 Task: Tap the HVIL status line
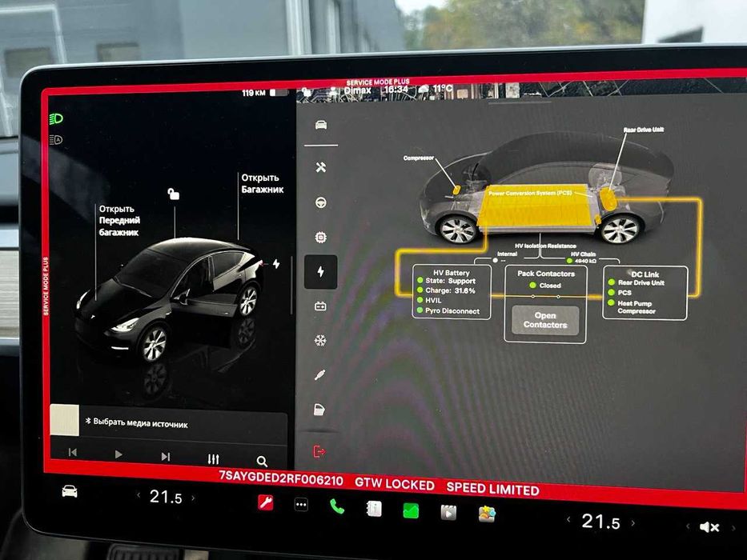coord(429,301)
